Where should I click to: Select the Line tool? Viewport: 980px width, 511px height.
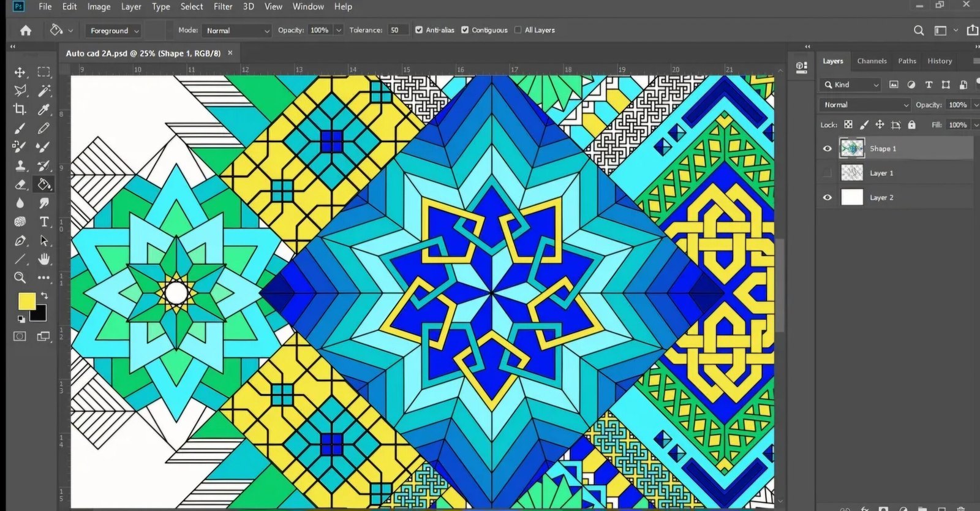point(20,259)
